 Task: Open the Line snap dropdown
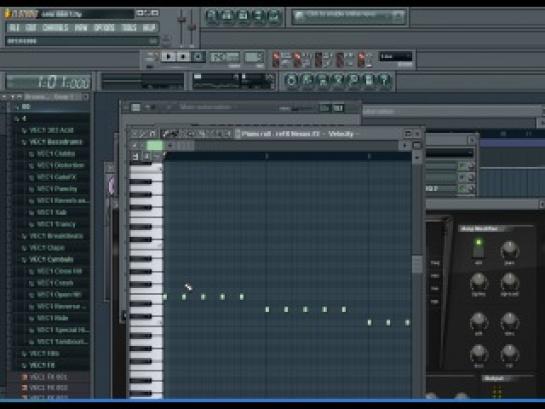[396, 56]
